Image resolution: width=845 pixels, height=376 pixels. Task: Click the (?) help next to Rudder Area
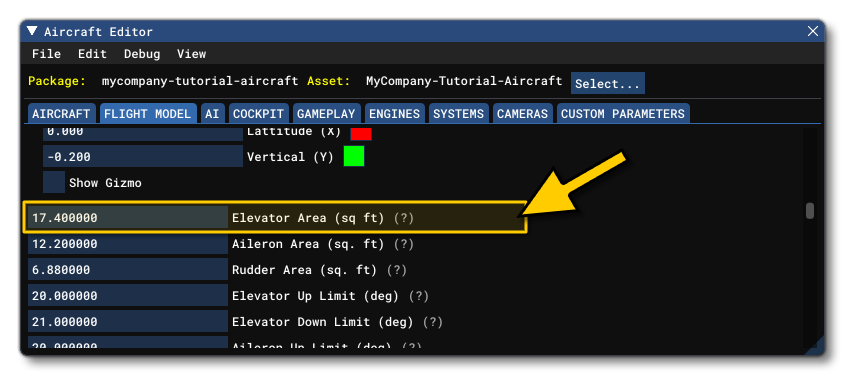pyautogui.click(x=397, y=270)
